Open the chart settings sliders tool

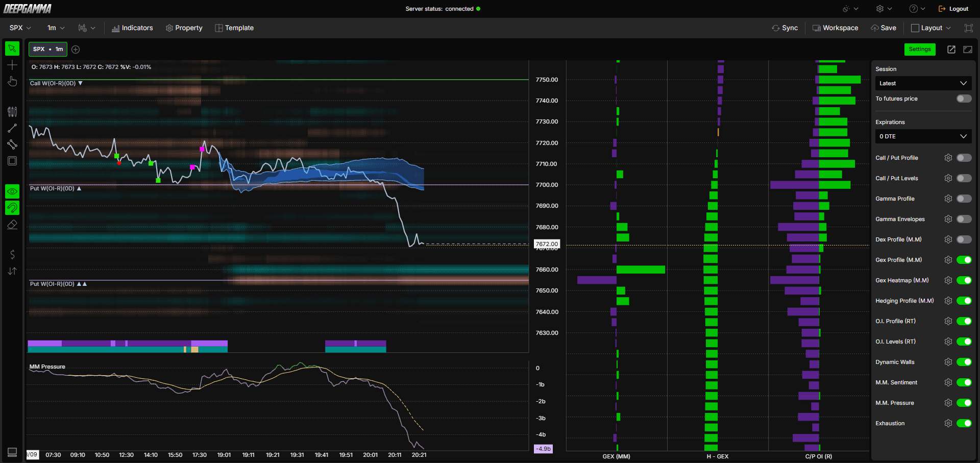click(12, 112)
